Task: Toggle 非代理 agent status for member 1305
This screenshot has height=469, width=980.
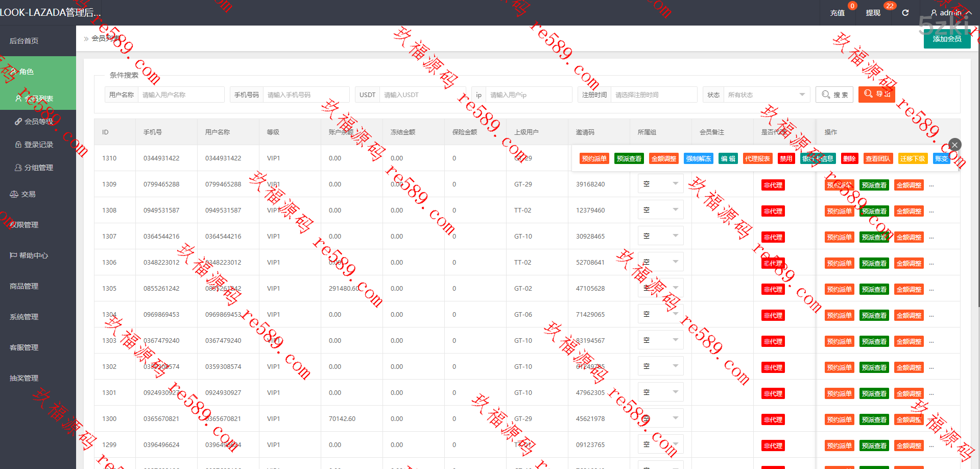Action: coord(773,289)
